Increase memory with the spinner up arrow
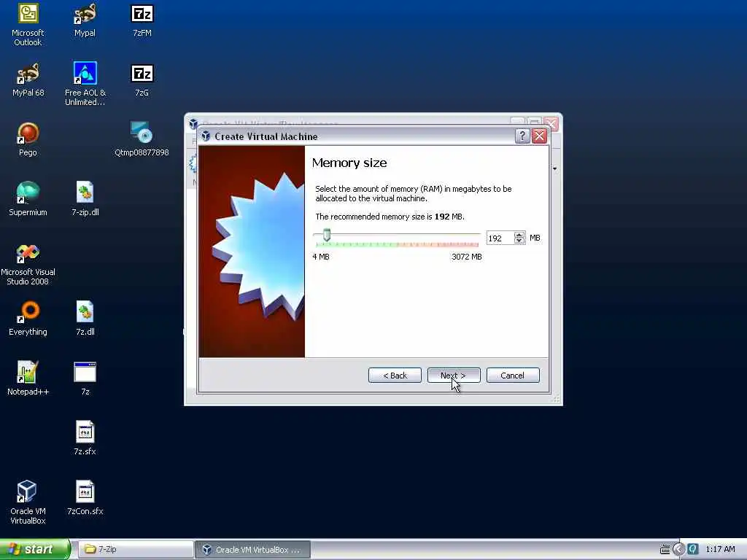This screenshot has width=747, height=560. [x=519, y=235]
